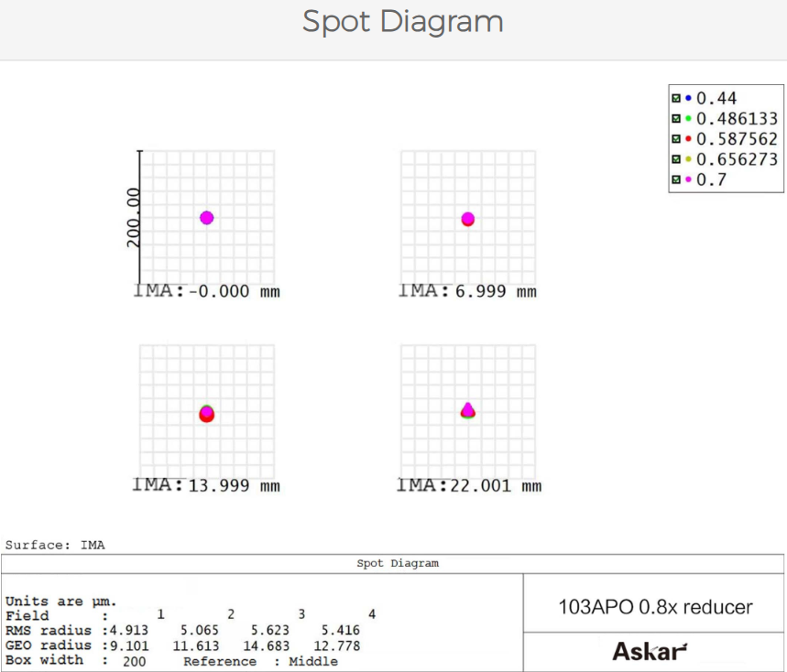Click the red dot for 0.587562
Screen dimensions: 787x672
click(x=688, y=139)
